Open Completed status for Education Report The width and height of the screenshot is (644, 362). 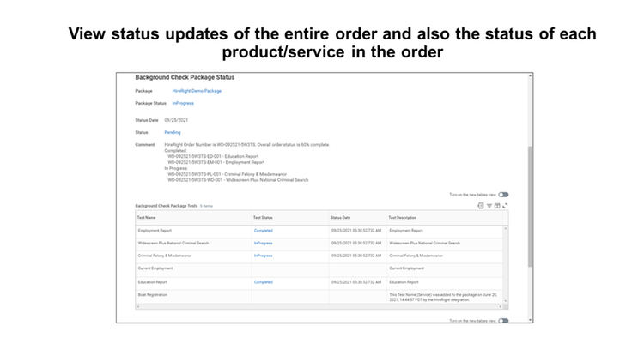(x=263, y=281)
